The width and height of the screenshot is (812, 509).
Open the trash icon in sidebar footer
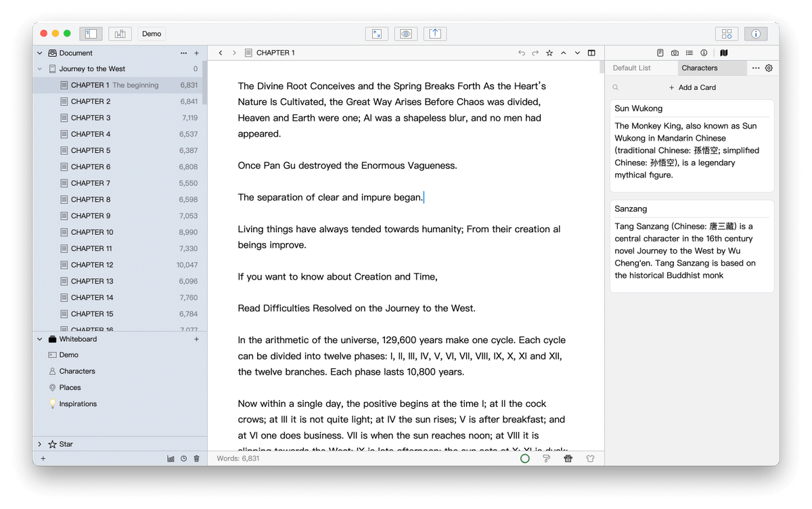click(x=197, y=458)
